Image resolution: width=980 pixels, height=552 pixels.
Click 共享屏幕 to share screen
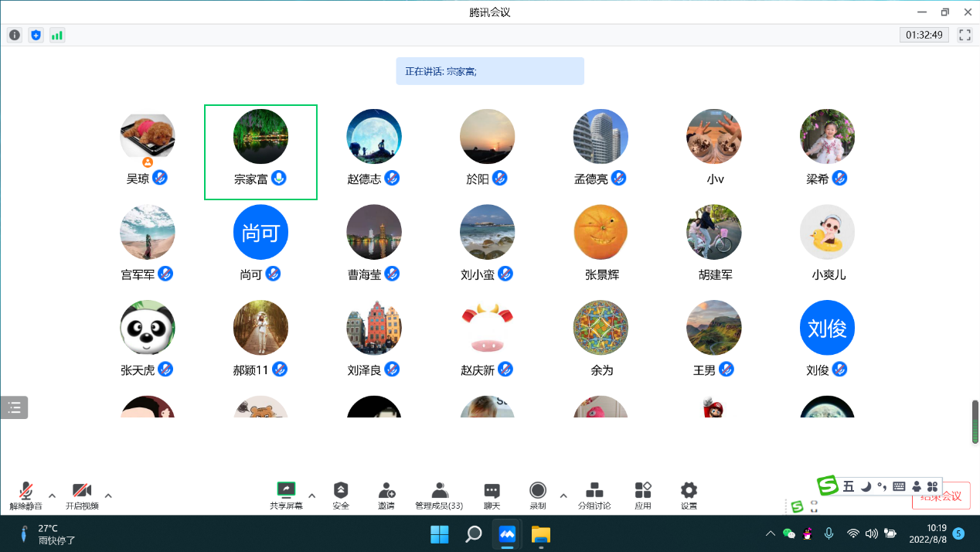[x=286, y=495]
